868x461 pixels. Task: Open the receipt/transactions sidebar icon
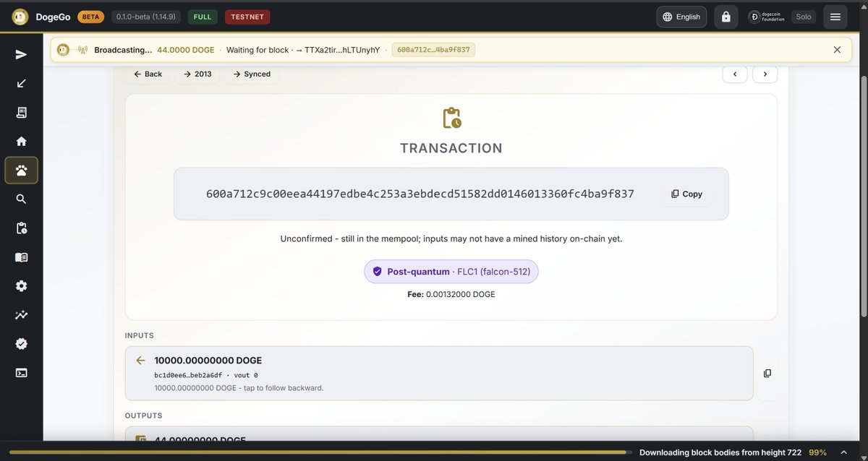pos(21,112)
